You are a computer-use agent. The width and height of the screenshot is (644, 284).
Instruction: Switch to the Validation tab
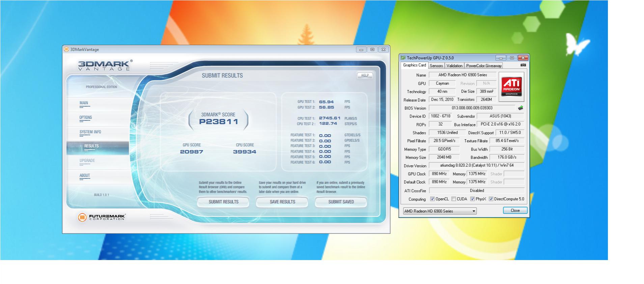pos(454,66)
